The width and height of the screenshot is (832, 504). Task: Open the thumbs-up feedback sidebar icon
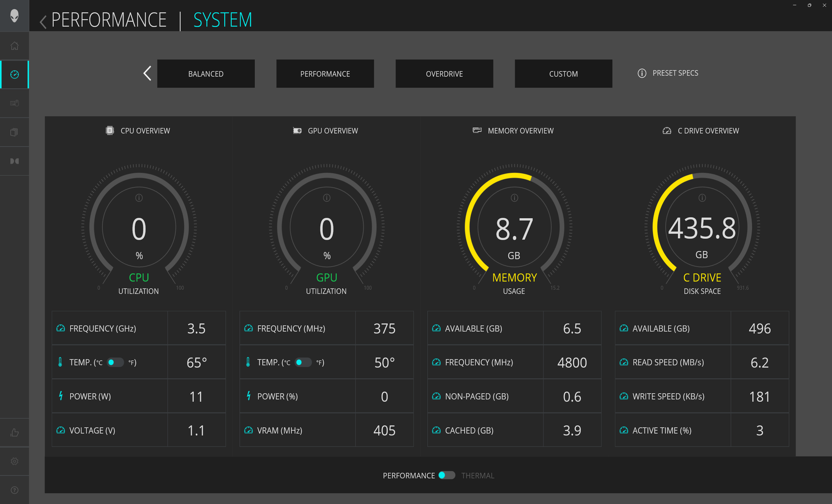click(x=14, y=433)
